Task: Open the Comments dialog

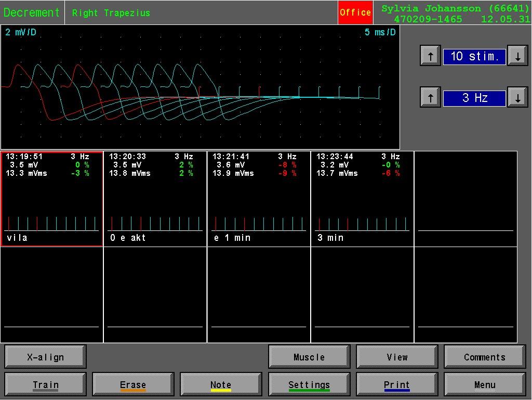Action: pyautogui.click(x=485, y=357)
